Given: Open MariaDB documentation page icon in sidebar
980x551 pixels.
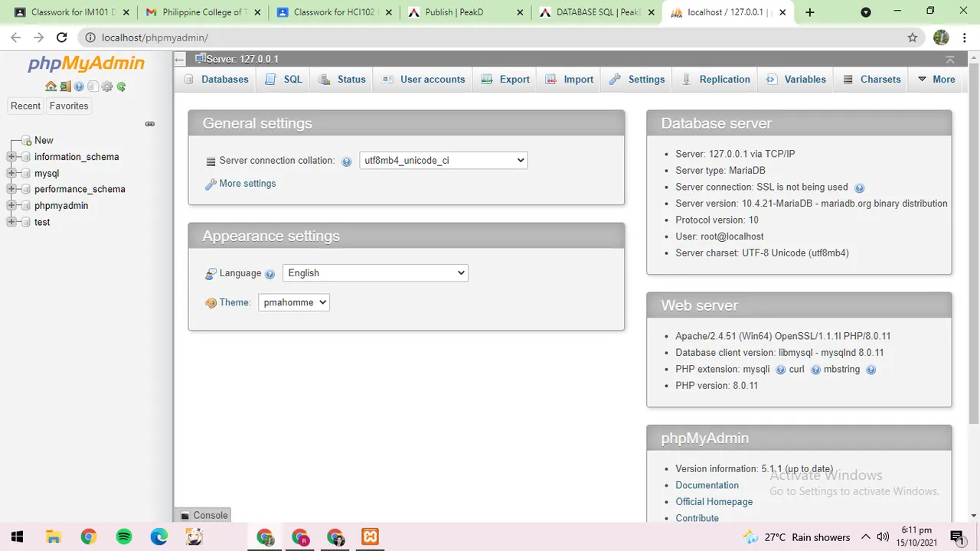Looking at the screenshot, I should (93, 86).
